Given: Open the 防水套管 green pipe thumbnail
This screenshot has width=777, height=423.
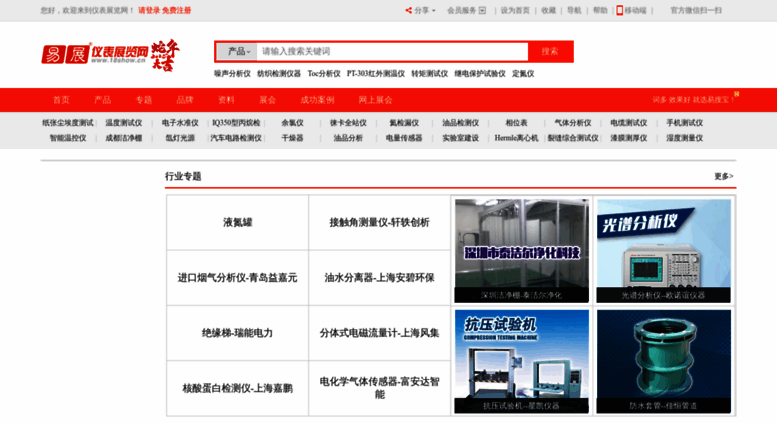Looking at the screenshot, I should click(x=664, y=362).
